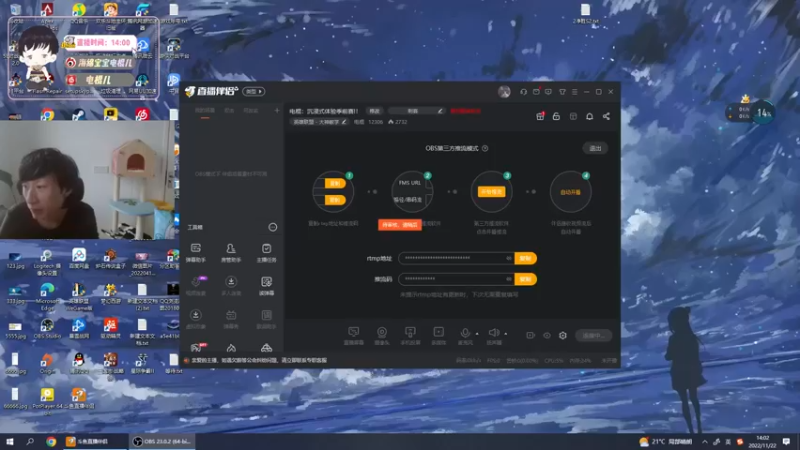Select the third scene tab
Image resolution: width=800 pixels, height=450 pixels.
(251, 111)
